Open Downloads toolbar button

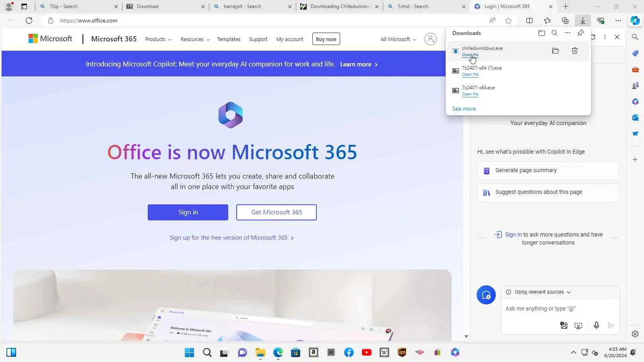point(582,21)
